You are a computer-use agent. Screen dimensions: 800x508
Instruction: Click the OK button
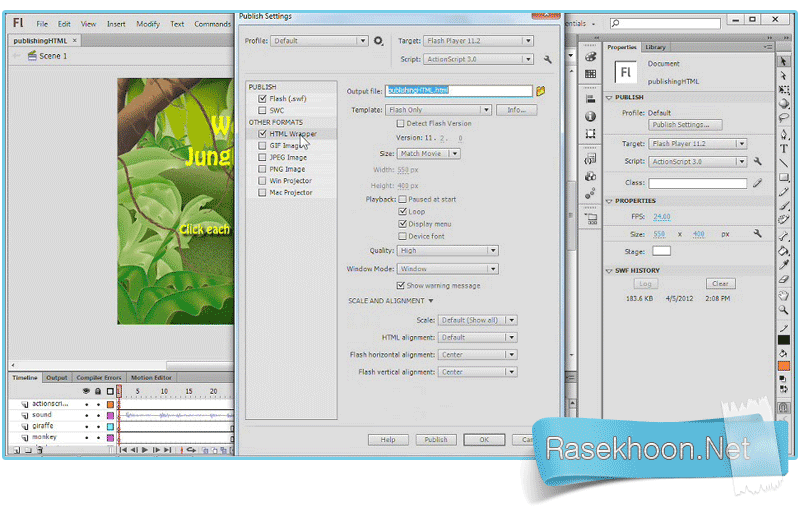click(x=484, y=440)
